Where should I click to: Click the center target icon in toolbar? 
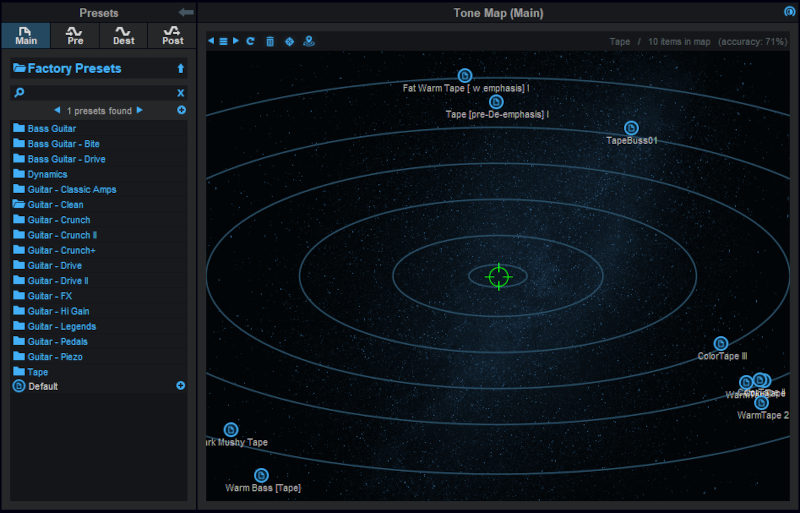[x=289, y=41]
